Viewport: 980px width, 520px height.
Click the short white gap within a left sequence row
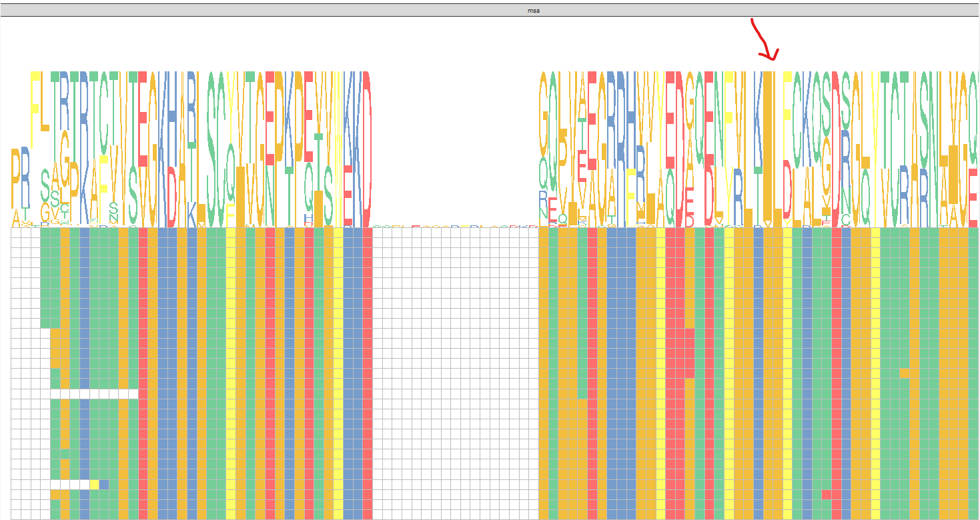pyautogui.click(x=93, y=395)
